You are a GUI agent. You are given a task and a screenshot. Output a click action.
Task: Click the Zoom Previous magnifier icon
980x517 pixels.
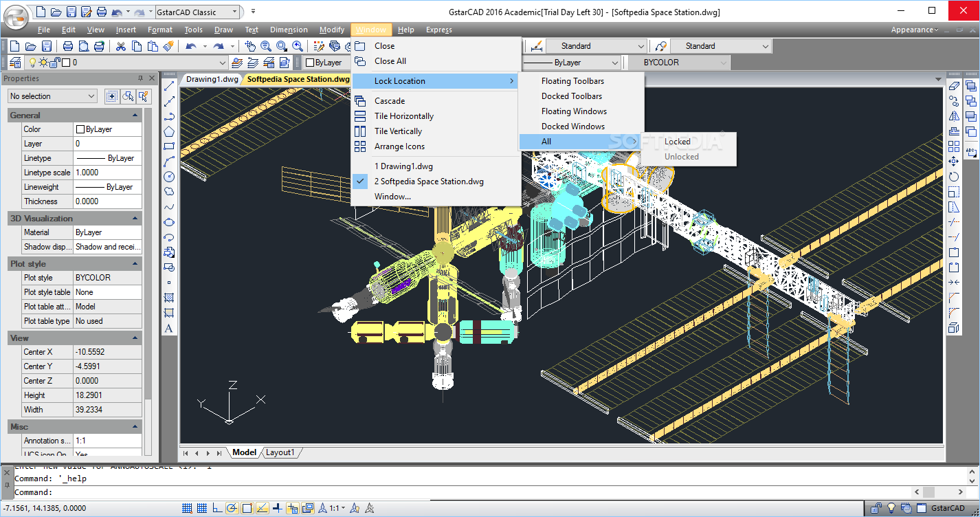(298, 46)
